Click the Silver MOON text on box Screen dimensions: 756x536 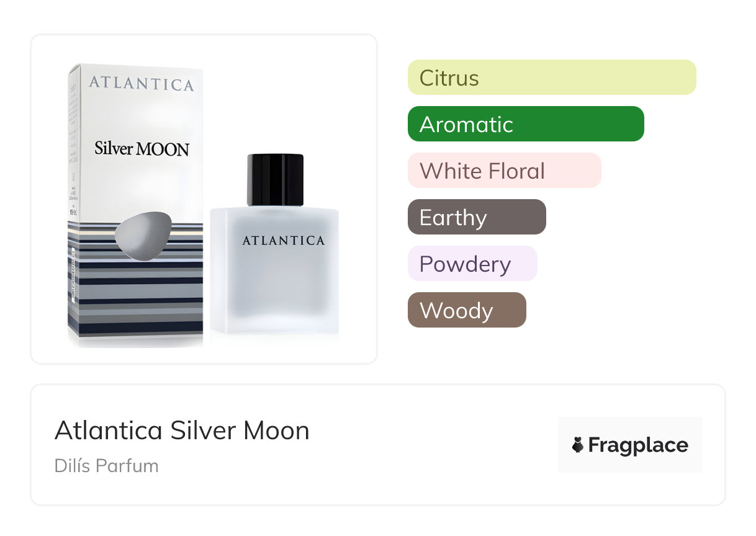tap(142, 149)
